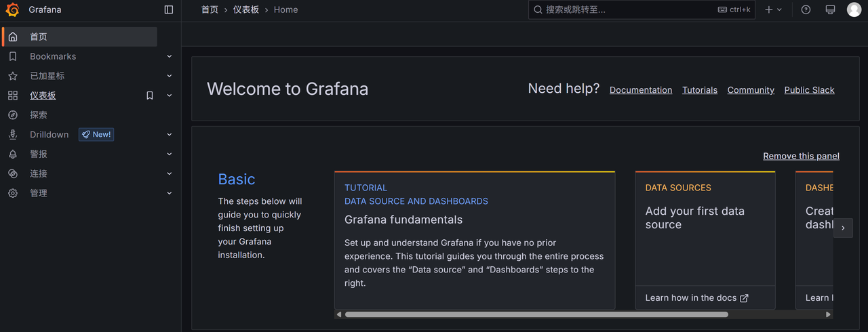Toggle the sidebar dock menu icon
The image size is (868, 332).
(x=169, y=9)
